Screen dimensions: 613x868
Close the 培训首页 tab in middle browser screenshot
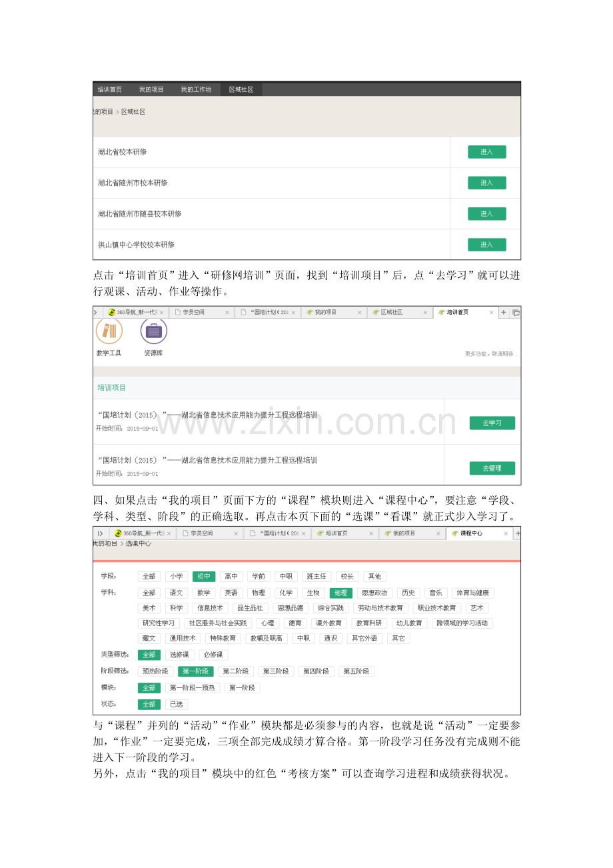(492, 312)
